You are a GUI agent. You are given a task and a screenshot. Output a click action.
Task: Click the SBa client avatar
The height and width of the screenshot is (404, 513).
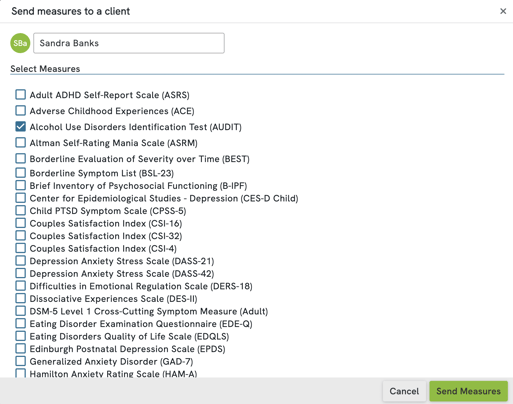[20, 43]
